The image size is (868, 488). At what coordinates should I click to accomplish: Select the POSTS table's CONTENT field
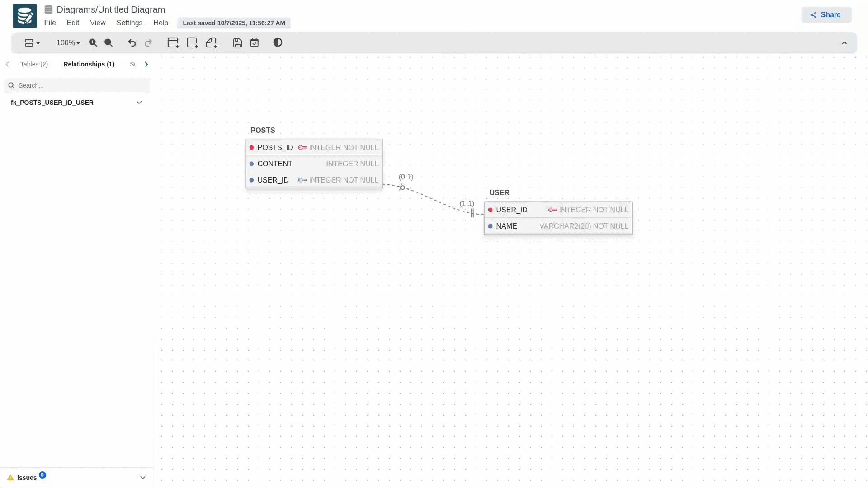[274, 164]
